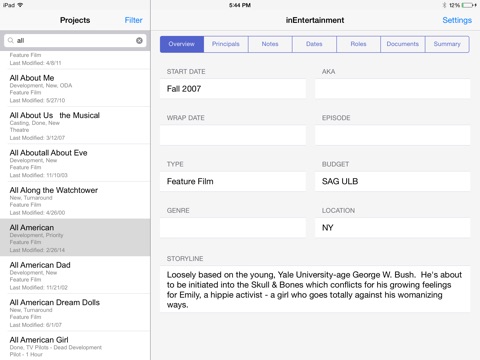
Task: Click the STORYLINE label
Action: tap(185, 259)
